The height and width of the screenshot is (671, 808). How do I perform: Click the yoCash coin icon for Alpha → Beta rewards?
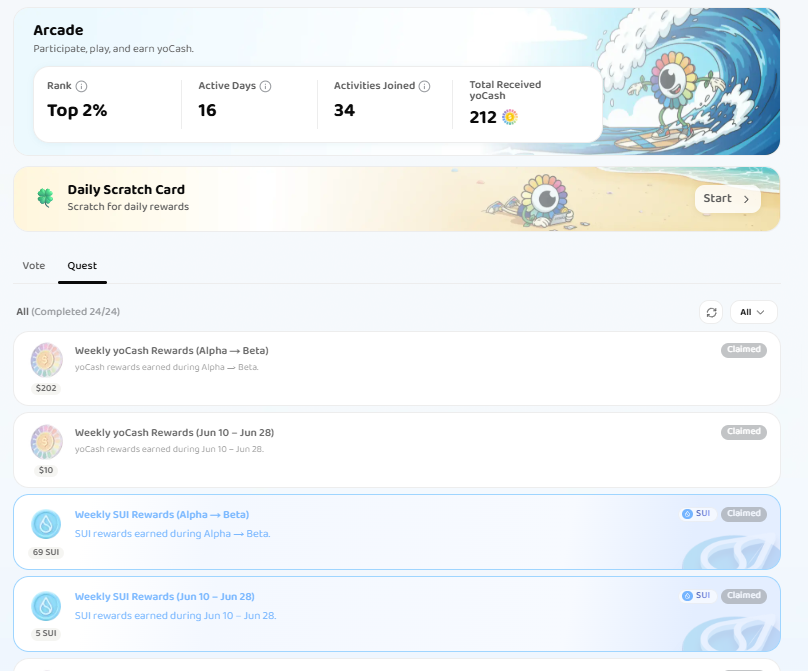coord(46,360)
